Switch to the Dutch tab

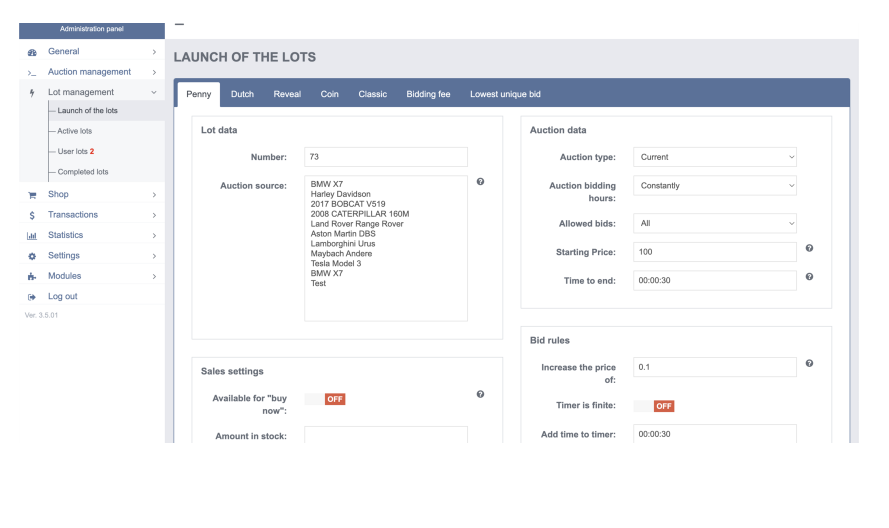pyautogui.click(x=242, y=94)
